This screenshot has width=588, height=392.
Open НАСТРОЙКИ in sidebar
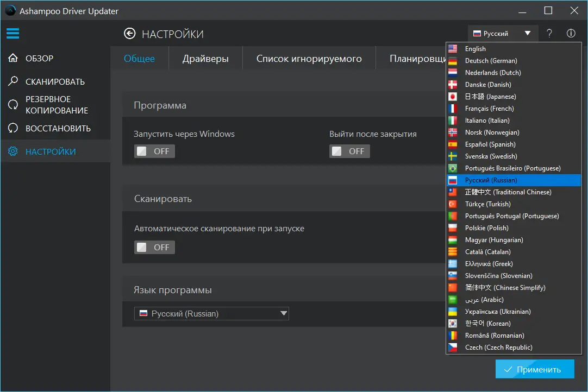click(x=55, y=151)
